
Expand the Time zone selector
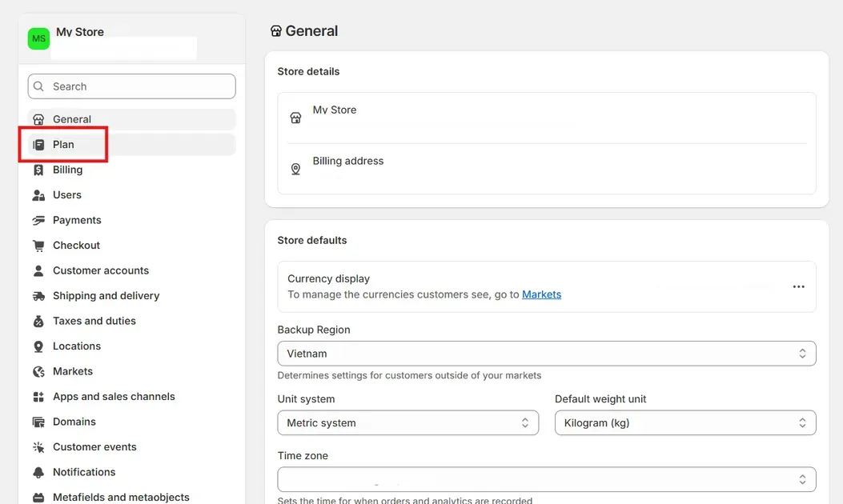coord(546,479)
